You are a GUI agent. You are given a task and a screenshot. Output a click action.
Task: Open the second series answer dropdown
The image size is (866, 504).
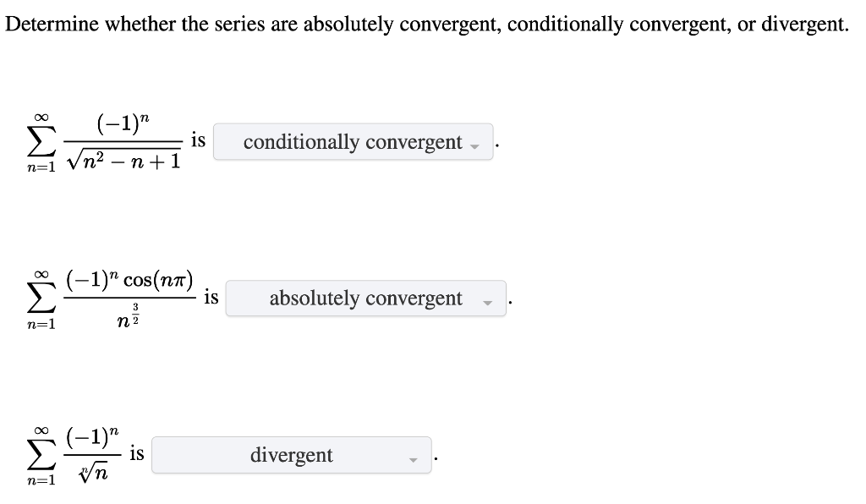pos(365,299)
